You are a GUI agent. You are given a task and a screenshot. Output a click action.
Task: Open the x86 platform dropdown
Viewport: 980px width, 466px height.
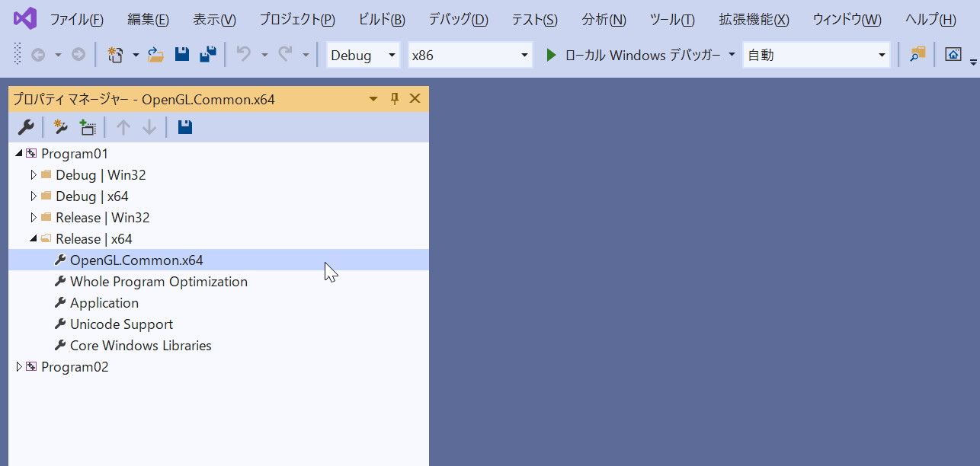(x=470, y=55)
